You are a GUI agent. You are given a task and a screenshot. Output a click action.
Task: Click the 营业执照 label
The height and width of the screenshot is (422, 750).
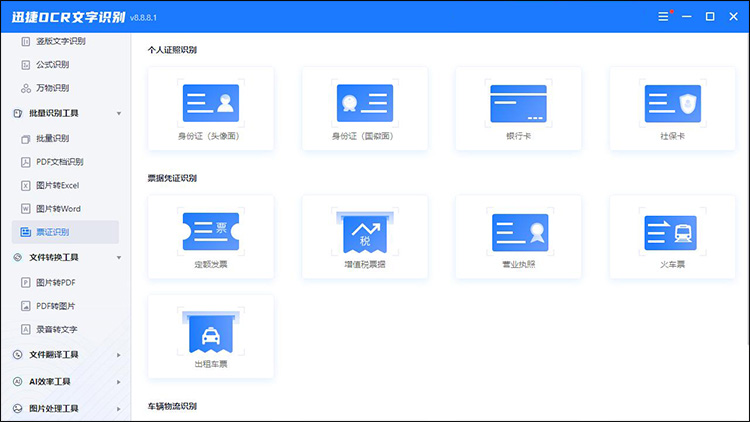point(518,265)
